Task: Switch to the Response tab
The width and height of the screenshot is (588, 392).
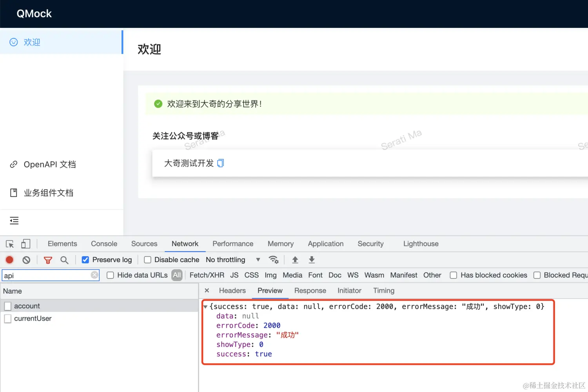Action: pos(310,290)
